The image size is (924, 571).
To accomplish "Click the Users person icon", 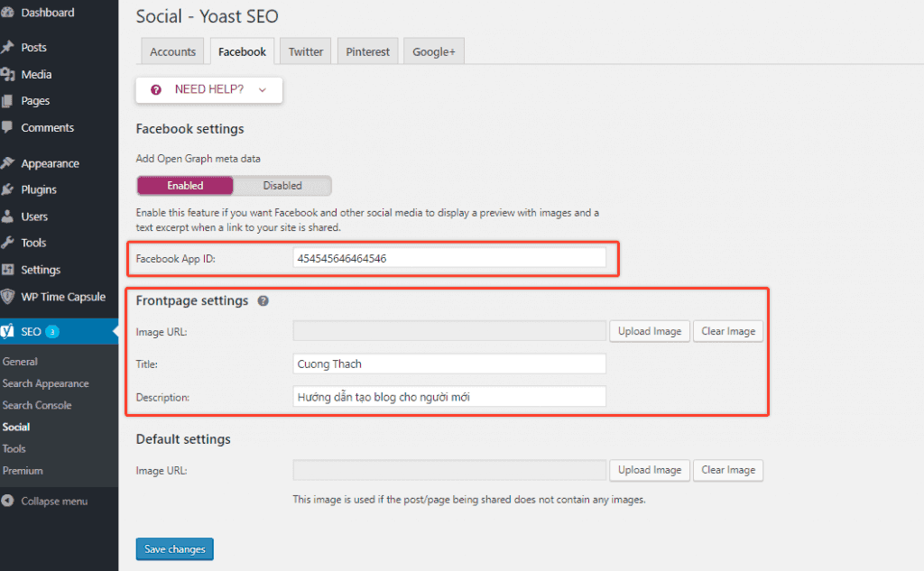I will tap(7, 216).
